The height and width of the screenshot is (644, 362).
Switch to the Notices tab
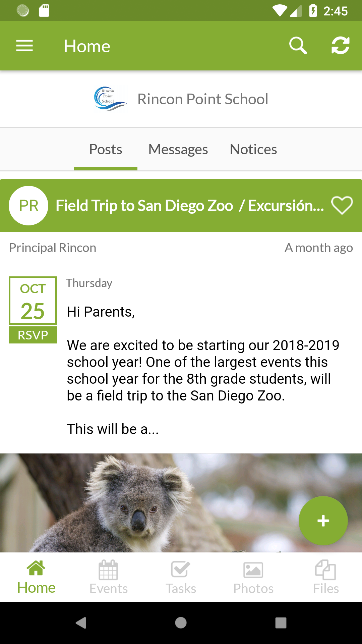[253, 150]
